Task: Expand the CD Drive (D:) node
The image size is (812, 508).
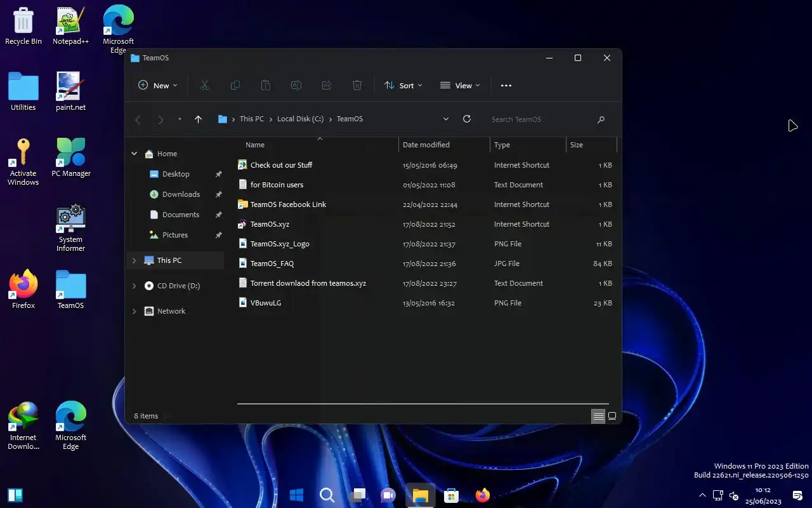Action: point(134,286)
